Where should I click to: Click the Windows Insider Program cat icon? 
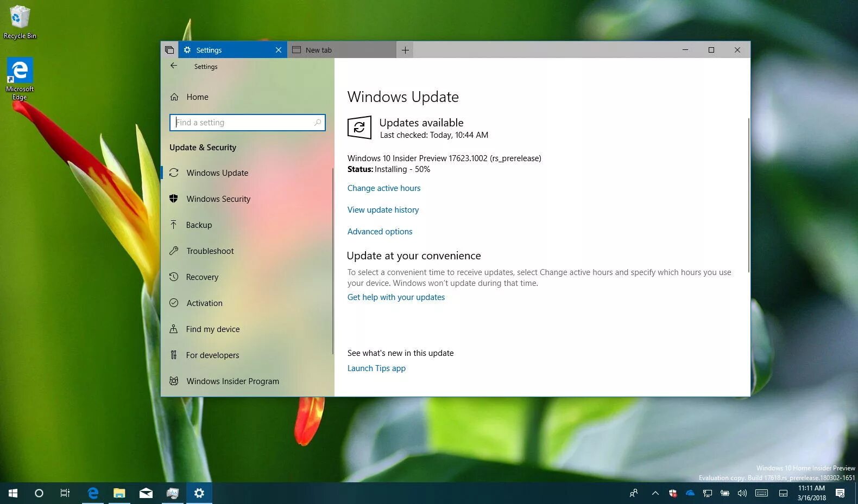tap(174, 381)
